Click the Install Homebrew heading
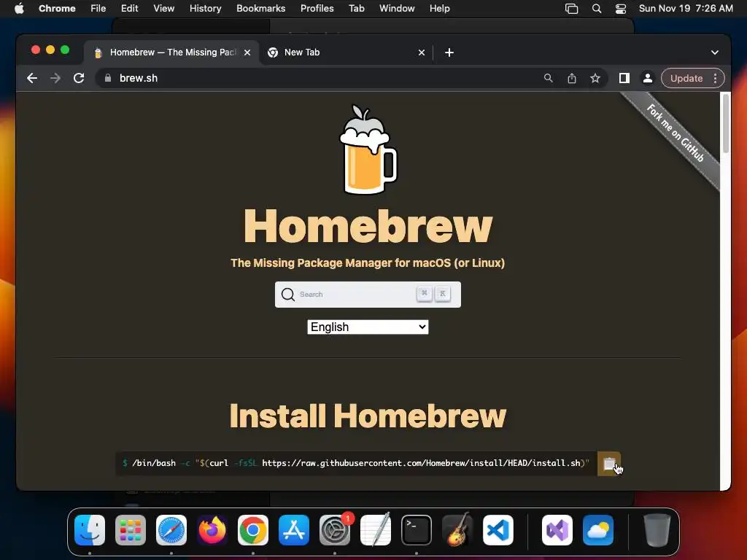Viewport: 747px width, 560px height. [x=368, y=416]
